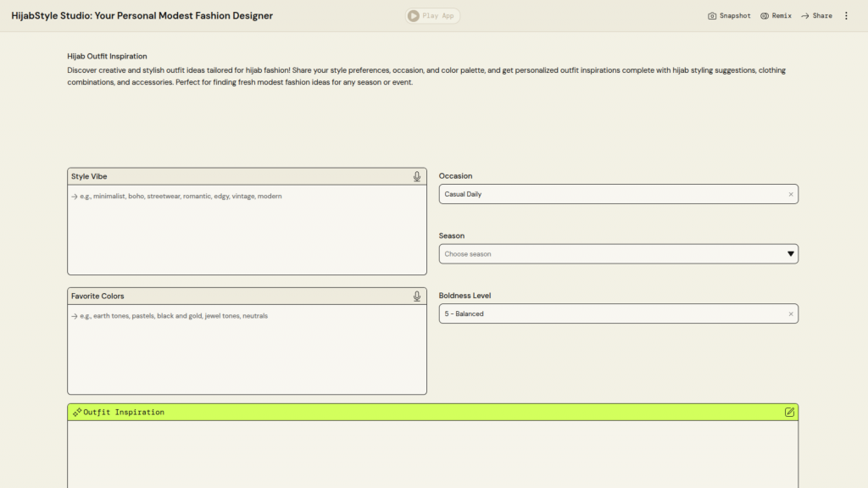868x488 pixels.
Task: Open the three-dot more options menu
Action: tap(845, 16)
